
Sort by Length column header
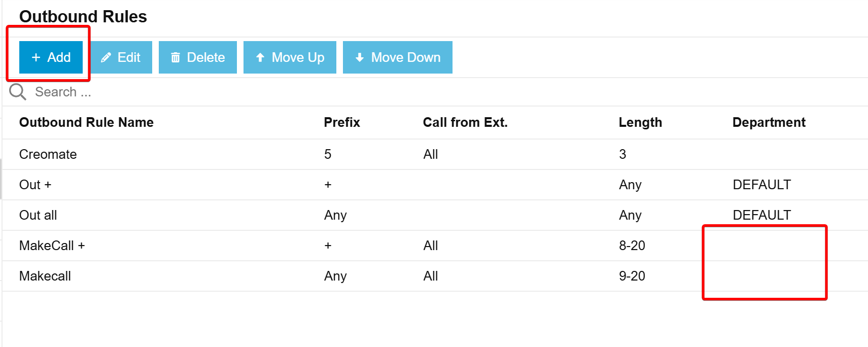click(x=640, y=122)
